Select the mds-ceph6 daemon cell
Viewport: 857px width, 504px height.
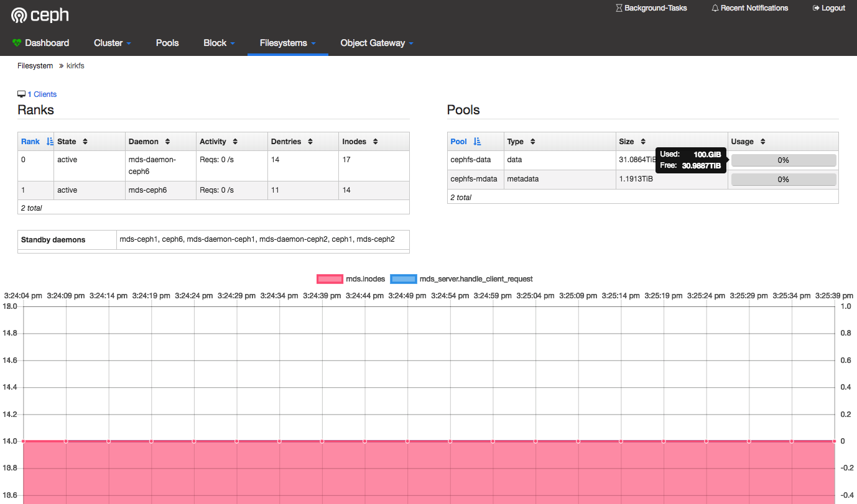(162, 190)
